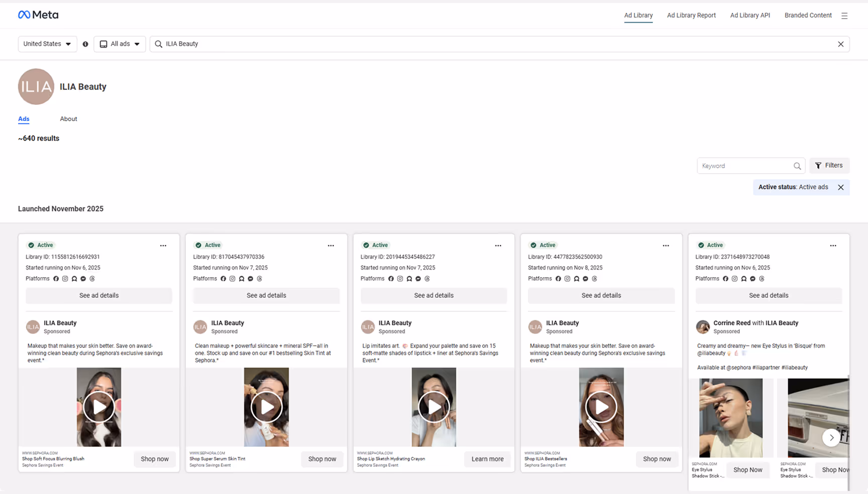This screenshot has height=494, width=868.
Task: Play the Lip Sketch Hydrating Crayon video
Action: [433, 407]
